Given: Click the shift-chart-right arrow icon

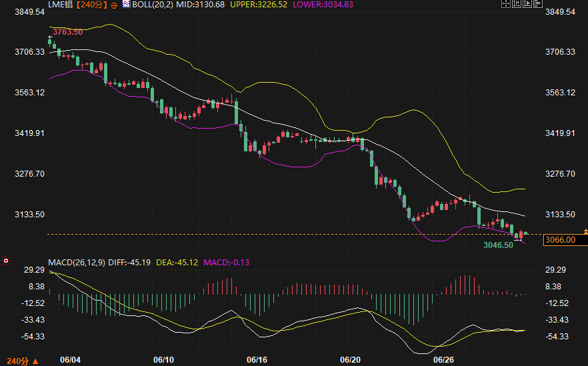Looking at the screenshot, I should coord(538,3).
